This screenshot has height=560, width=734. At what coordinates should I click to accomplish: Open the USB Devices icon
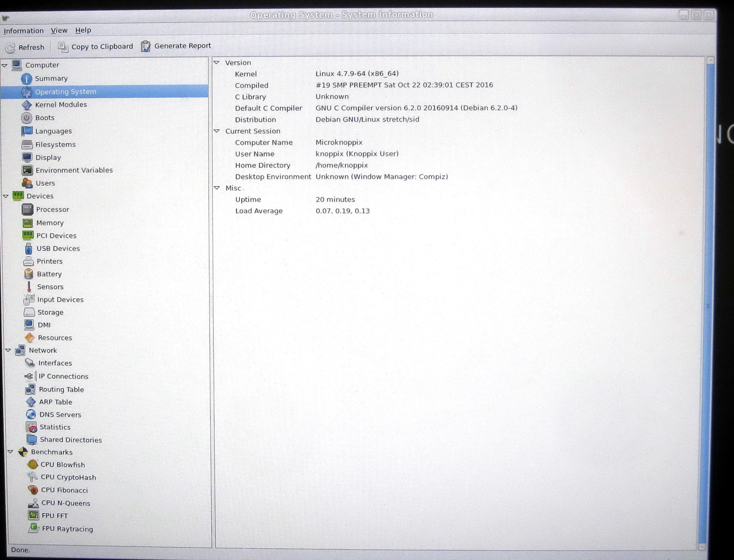[x=28, y=248]
